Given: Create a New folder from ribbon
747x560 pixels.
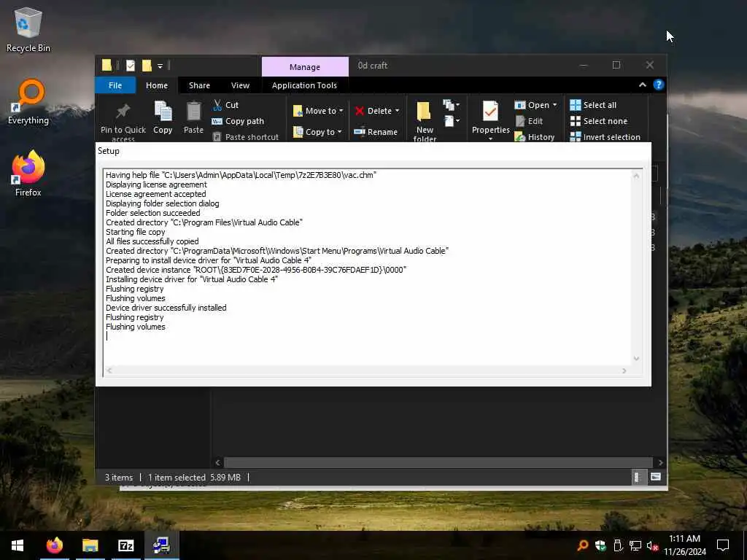Looking at the screenshot, I should point(425,121).
